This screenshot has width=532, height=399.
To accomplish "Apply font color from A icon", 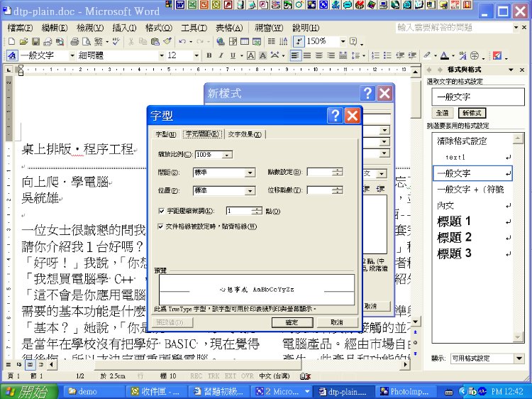I will (445, 55).
